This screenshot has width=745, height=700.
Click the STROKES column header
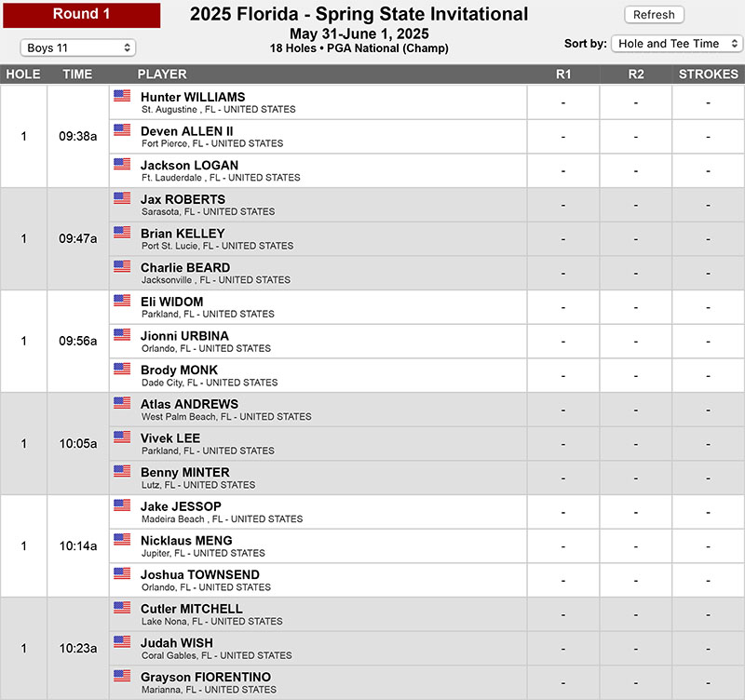pyautogui.click(x=708, y=74)
